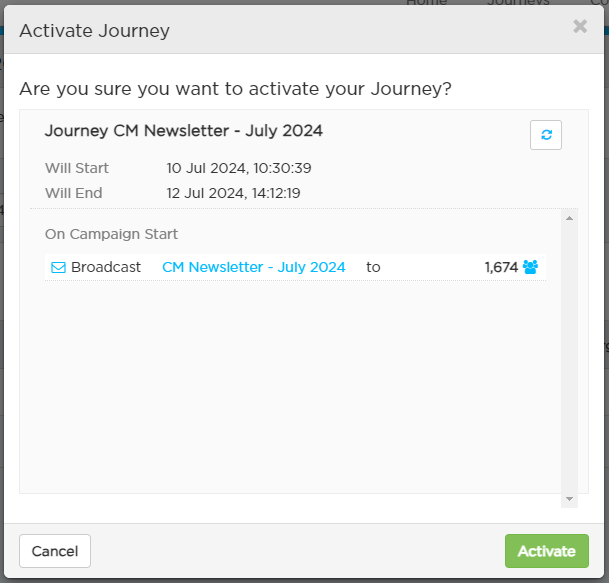Image resolution: width=609 pixels, height=583 pixels.
Task: Confirm with the green Activate button
Action: pyautogui.click(x=546, y=551)
